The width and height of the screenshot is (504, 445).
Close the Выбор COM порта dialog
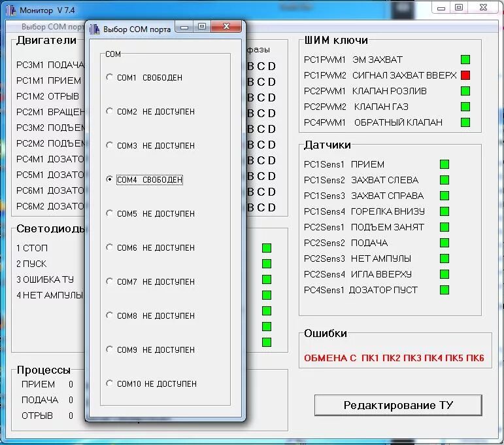tap(226, 26)
